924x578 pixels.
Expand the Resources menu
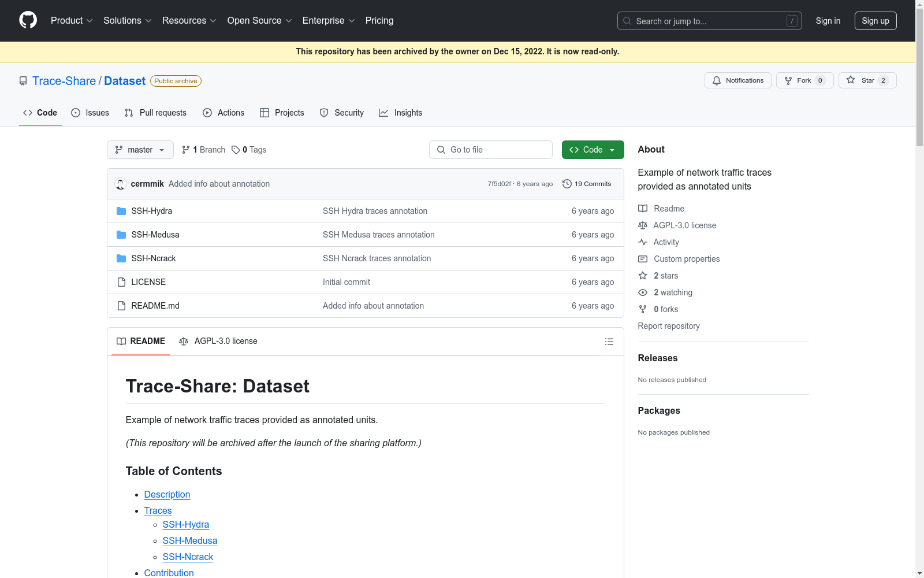189,21
